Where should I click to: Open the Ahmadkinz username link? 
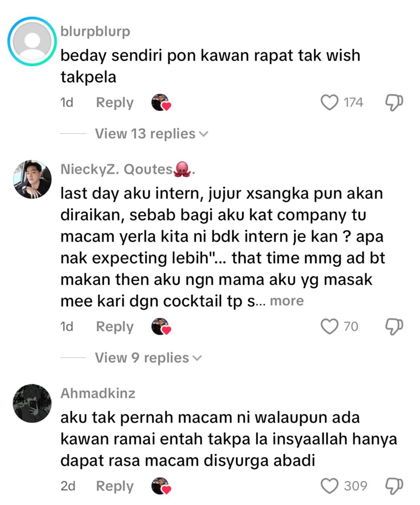pyautogui.click(x=98, y=393)
